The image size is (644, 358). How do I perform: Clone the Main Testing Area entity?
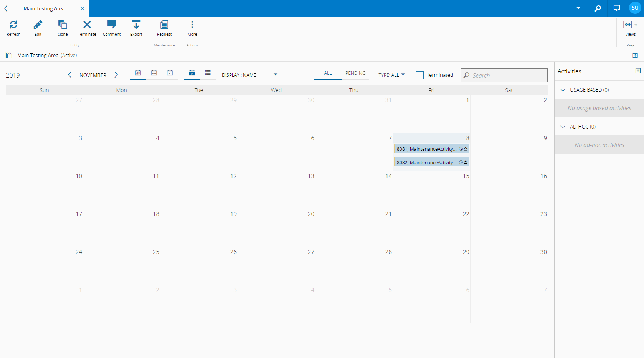[x=63, y=28]
